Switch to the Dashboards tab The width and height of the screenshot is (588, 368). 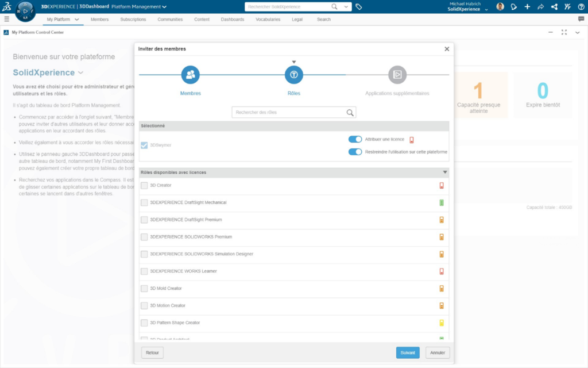tap(232, 20)
